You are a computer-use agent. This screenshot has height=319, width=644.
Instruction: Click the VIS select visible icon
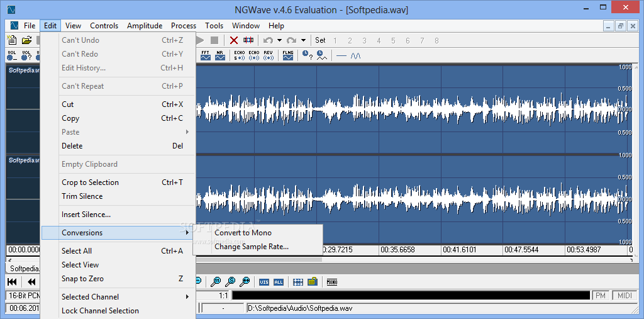tap(264, 282)
